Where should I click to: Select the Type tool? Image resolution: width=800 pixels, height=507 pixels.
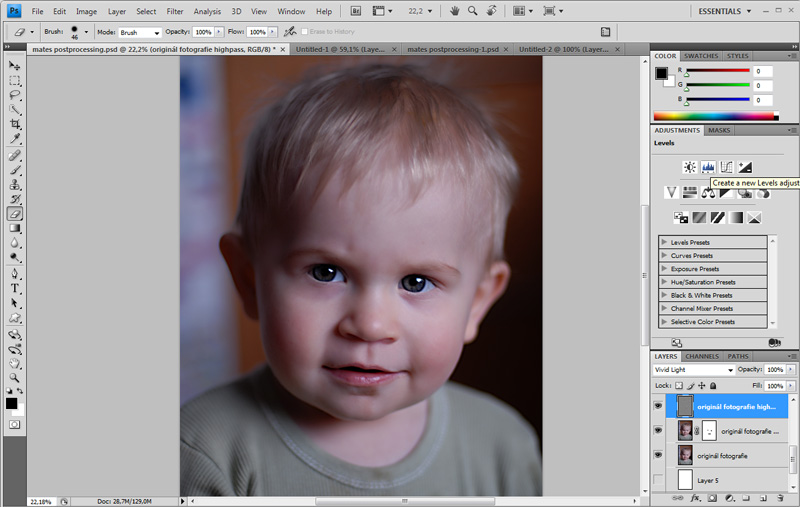(x=15, y=288)
